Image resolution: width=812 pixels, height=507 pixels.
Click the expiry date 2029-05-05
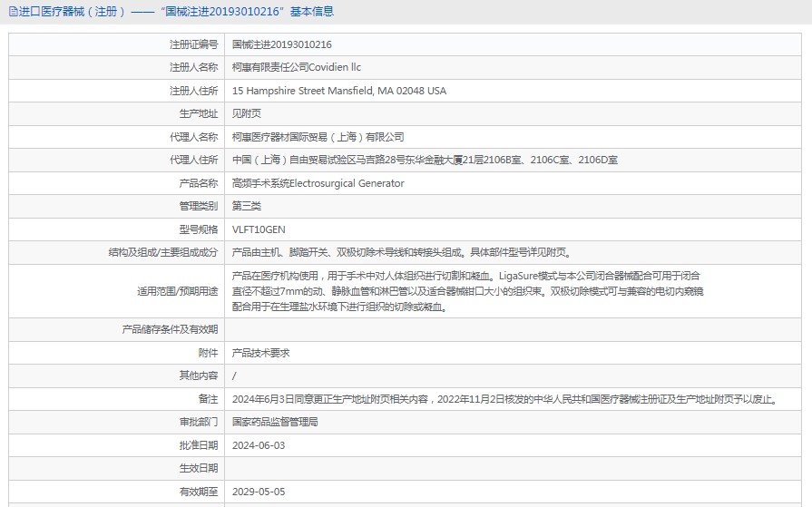(259, 492)
